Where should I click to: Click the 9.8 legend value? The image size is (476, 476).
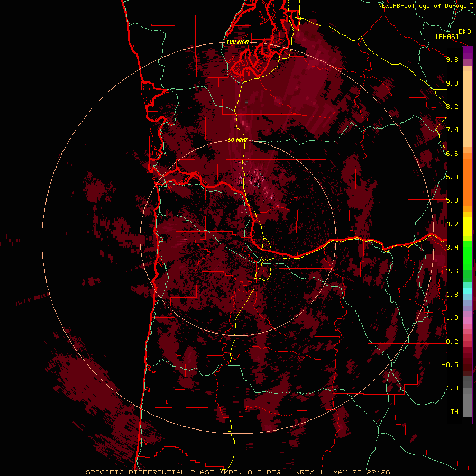tap(452, 59)
